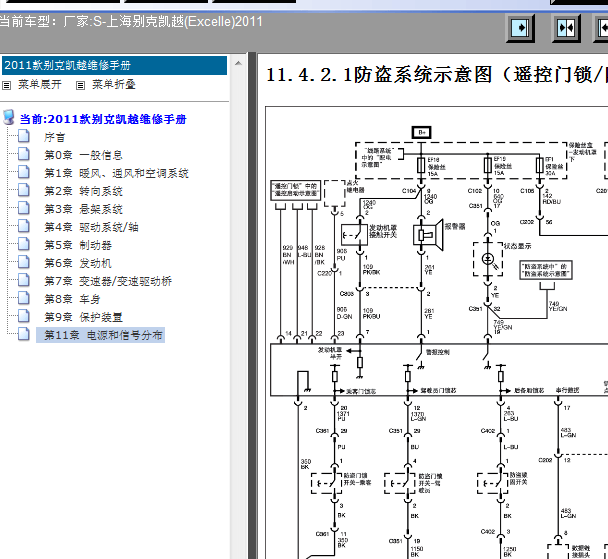Click the page icon next to 第11章

(24, 334)
